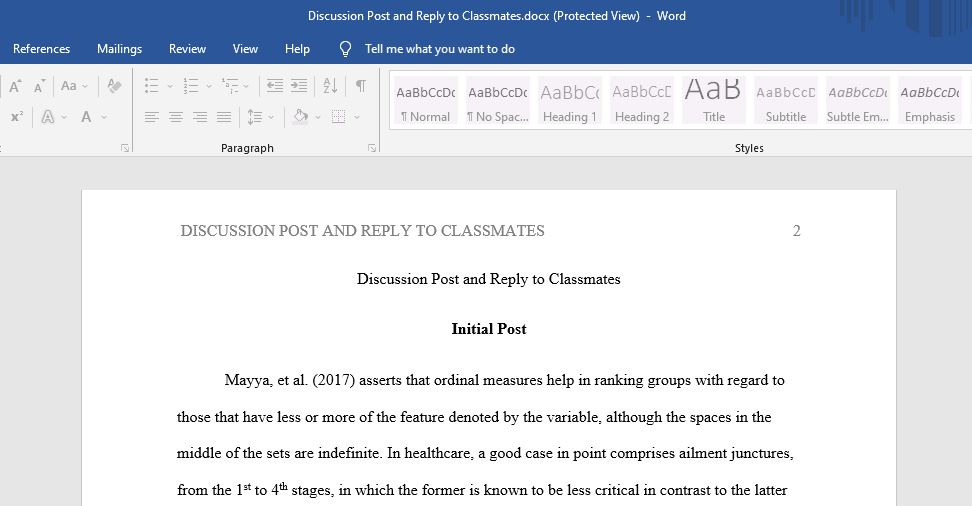This screenshot has height=506, width=972.
Task: Apply the Subtle Emphasis style
Action: pos(857,100)
